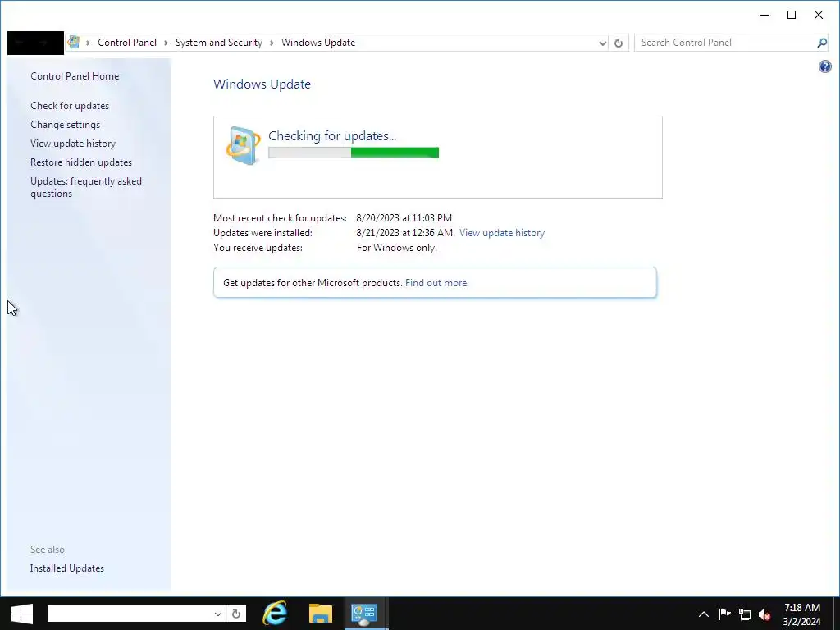
Task: Expand chevron after Control Panel breadcrumb
Action: 166,43
